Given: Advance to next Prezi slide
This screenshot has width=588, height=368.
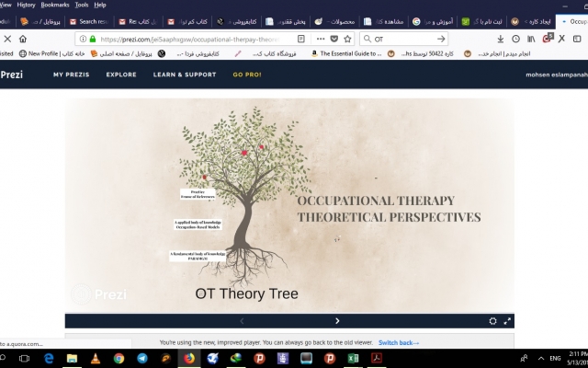Looking at the screenshot, I should tap(337, 321).
